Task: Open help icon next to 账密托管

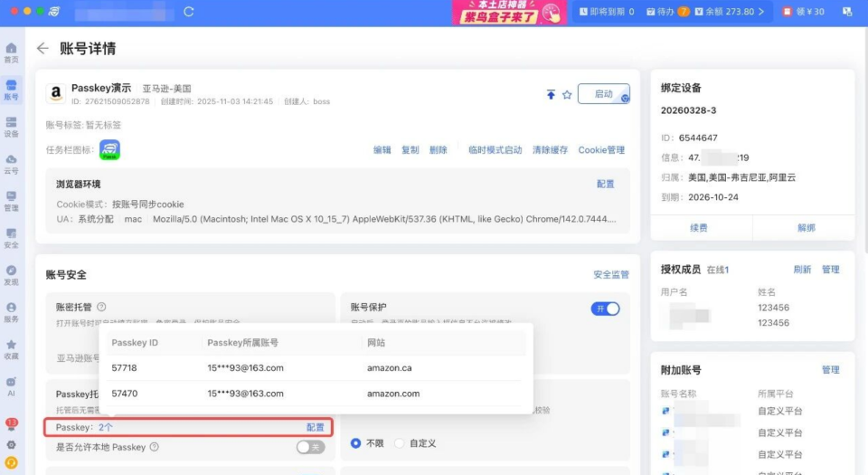Action: coord(101,307)
